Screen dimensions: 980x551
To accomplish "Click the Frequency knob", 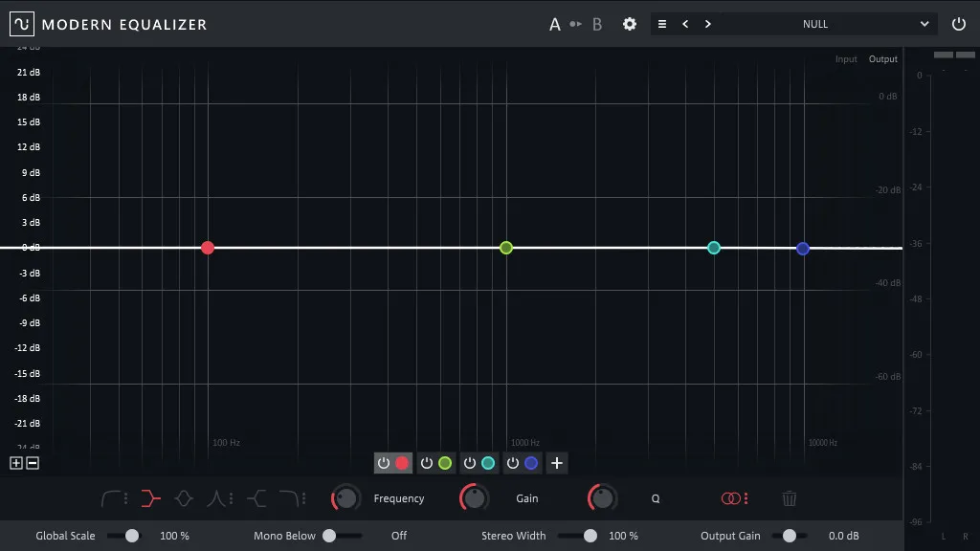I will pyautogui.click(x=345, y=498).
